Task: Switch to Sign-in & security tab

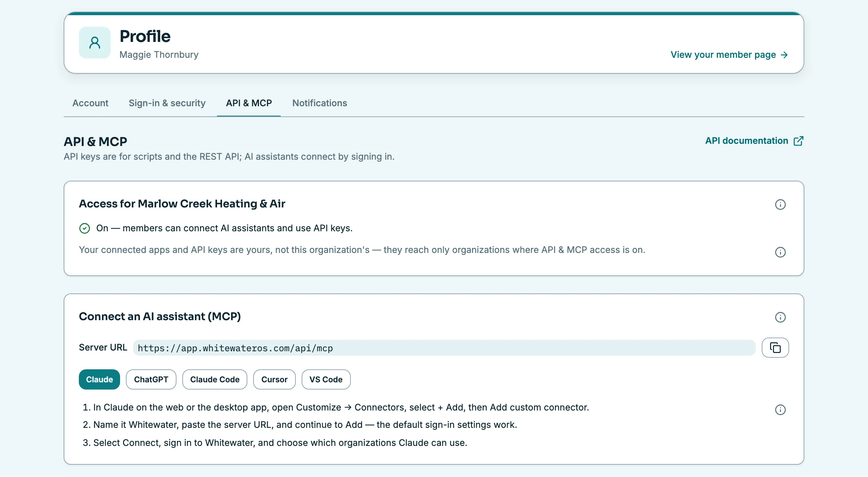Action: [167, 103]
